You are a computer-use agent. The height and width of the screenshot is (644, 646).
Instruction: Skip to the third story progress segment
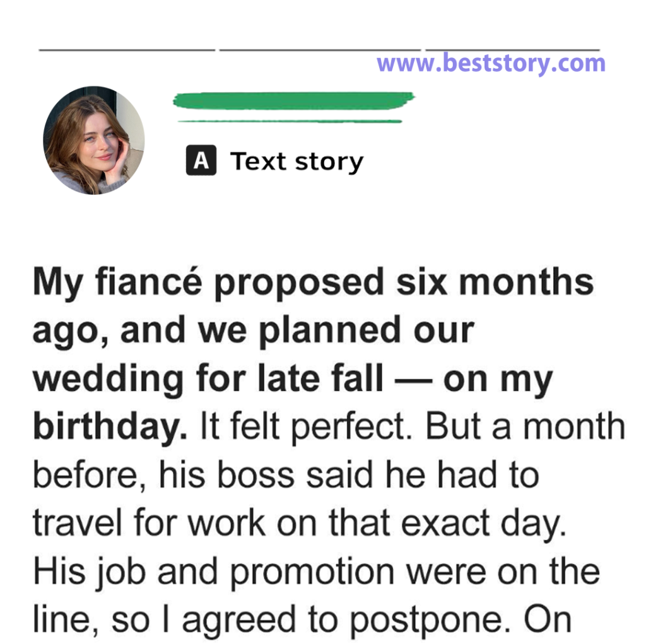pyautogui.click(x=512, y=50)
